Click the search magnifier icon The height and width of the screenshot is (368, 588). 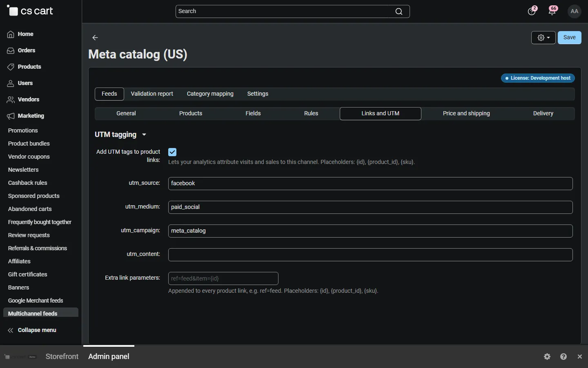399,11
